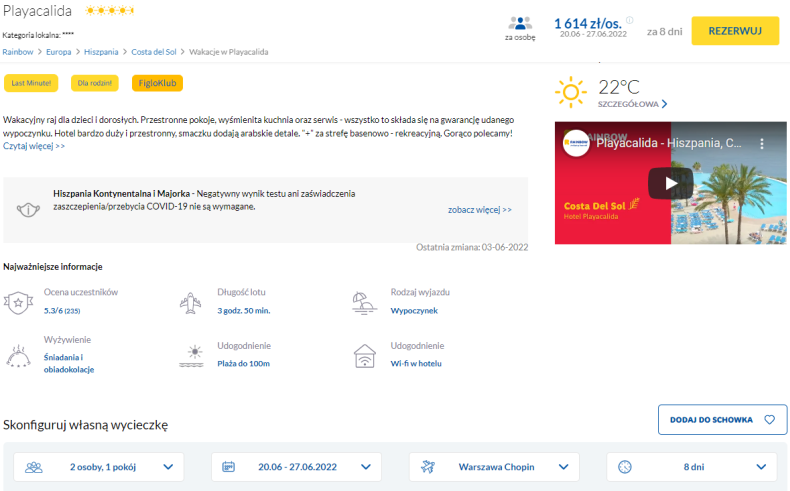This screenshot has height=491, width=790.
Task: Click the yellow 'REZERWUJ' button
Action: coord(735,31)
